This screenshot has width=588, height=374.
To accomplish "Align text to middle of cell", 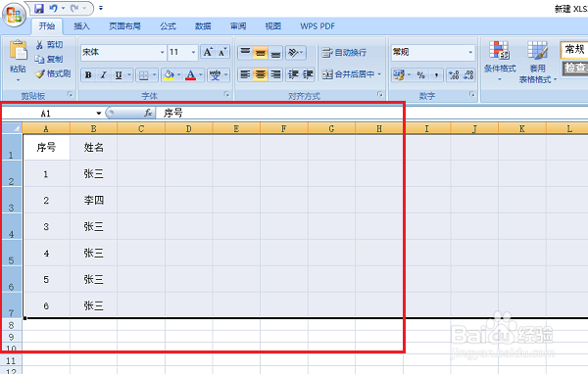I will click(x=261, y=52).
